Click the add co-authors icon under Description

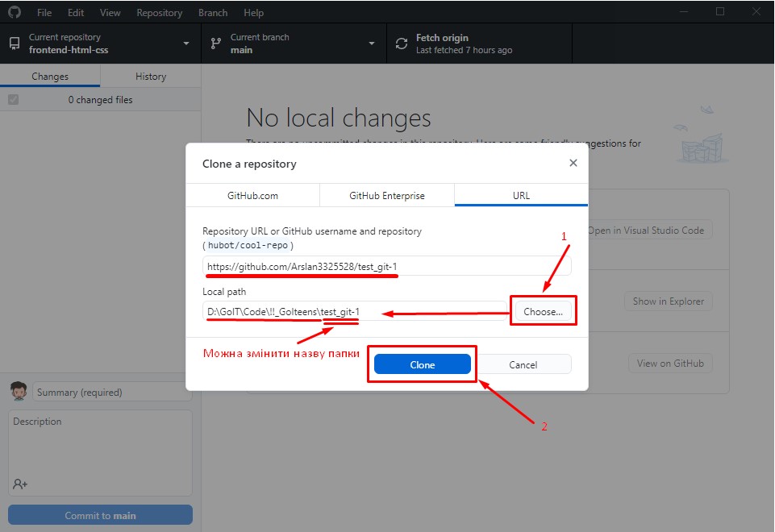pos(20,484)
